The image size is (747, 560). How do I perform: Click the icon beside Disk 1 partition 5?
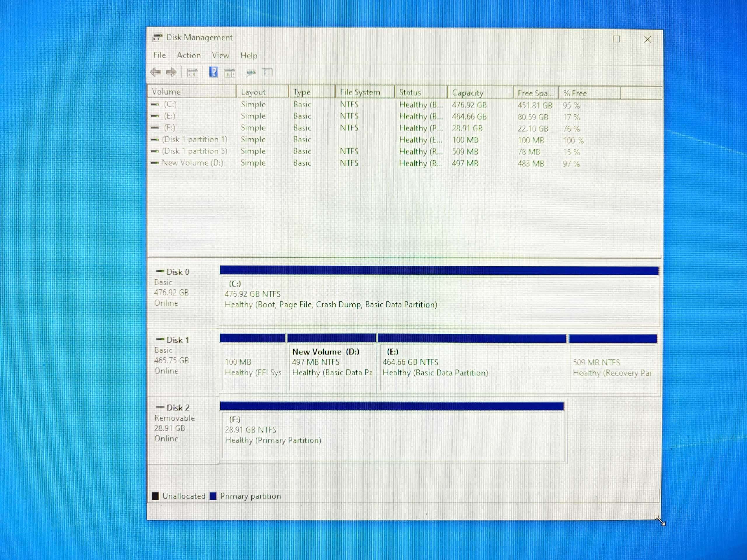155,151
